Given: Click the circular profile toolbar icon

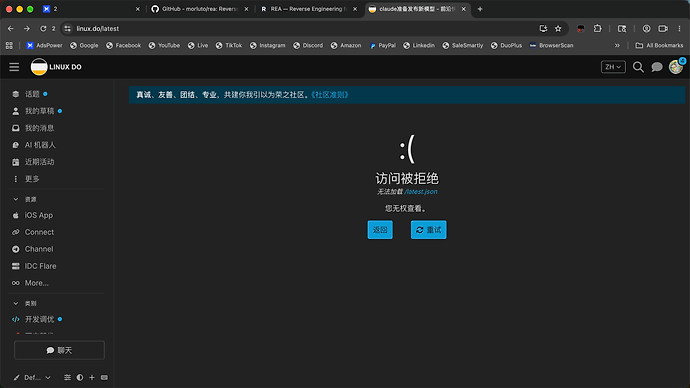Looking at the screenshot, I should [x=646, y=29].
